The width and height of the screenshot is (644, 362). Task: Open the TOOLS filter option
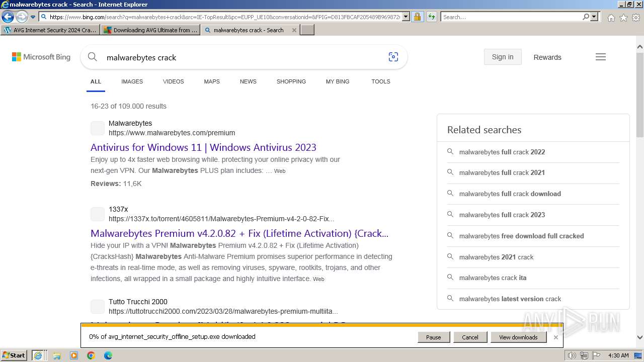click(x=381, y=81)
